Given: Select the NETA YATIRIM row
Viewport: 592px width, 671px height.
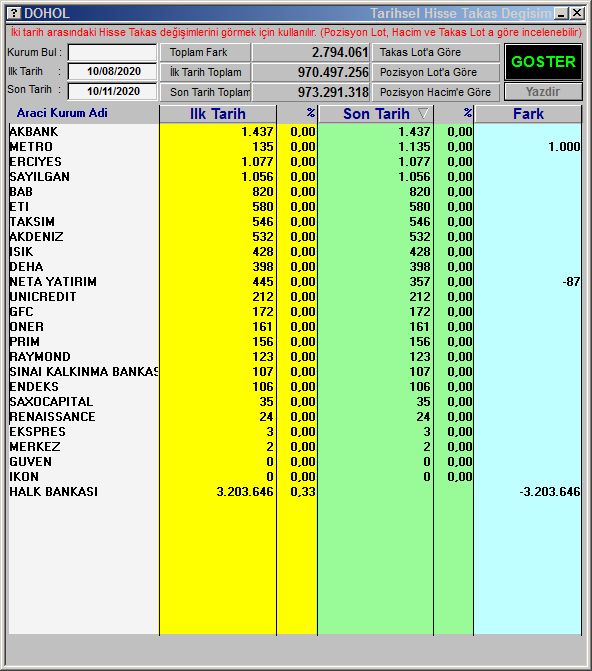Looking at the screenshot, I should (295, 282).
